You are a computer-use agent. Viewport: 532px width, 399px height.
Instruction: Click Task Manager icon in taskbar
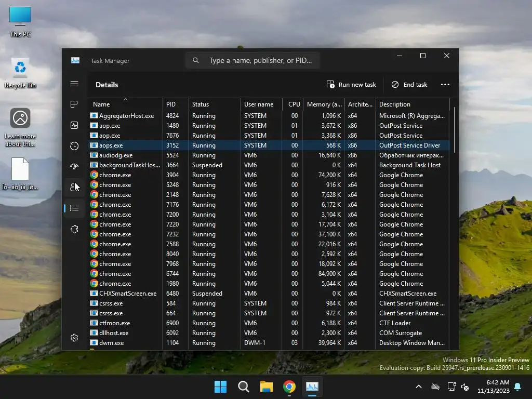[x=312, y=387]
